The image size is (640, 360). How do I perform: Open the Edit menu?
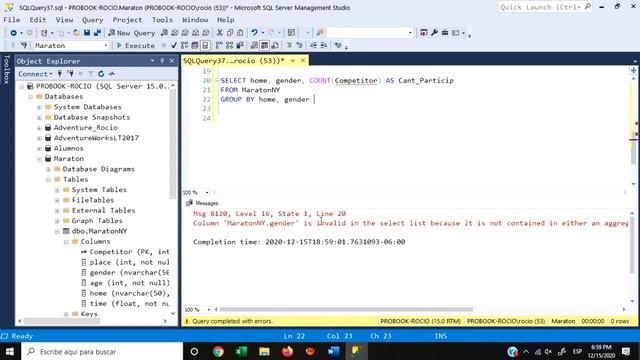click(x=38, y=20)
